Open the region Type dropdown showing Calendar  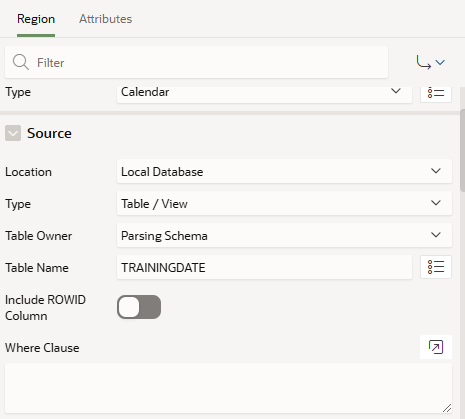point(264,93)
